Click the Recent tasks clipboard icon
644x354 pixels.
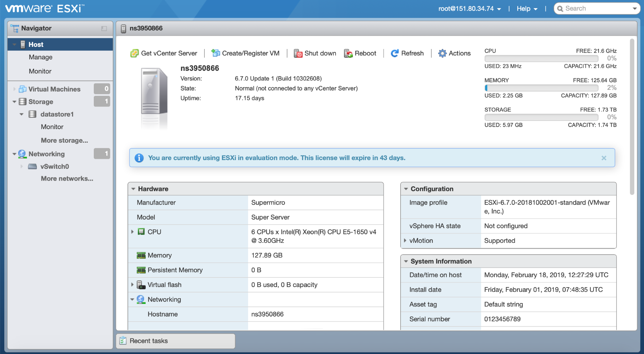pos(123,341)
